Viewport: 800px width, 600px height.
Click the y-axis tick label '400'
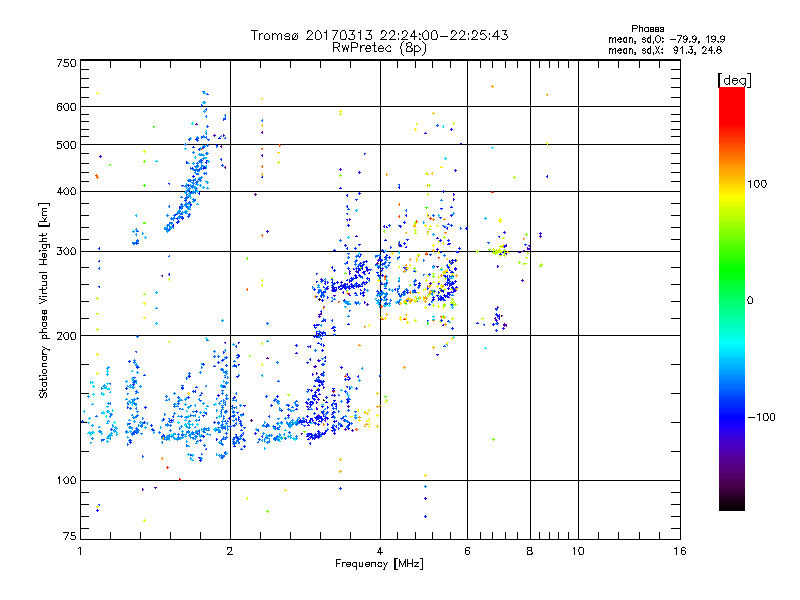(67, 191)
